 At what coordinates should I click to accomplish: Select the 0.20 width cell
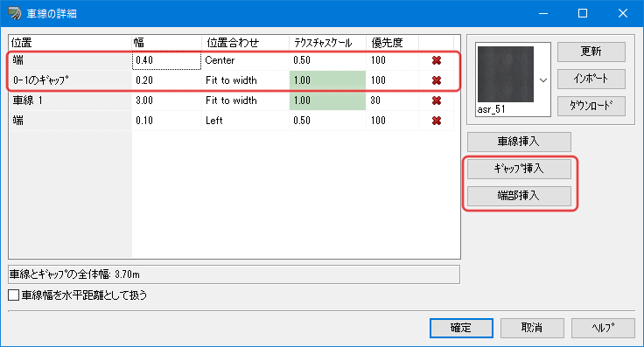166,80
